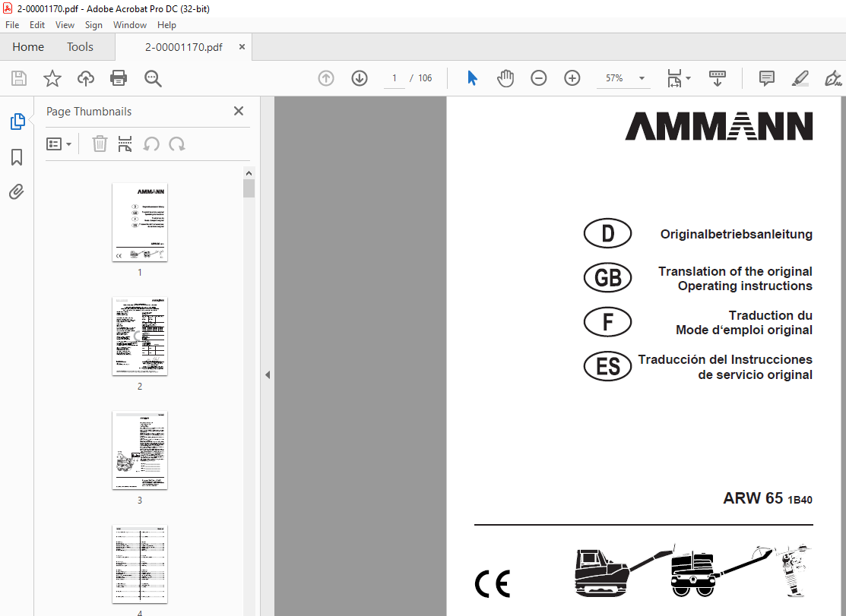The image size is (846, 616).
Task: Click the current page number field
Action: pos(394,78)
